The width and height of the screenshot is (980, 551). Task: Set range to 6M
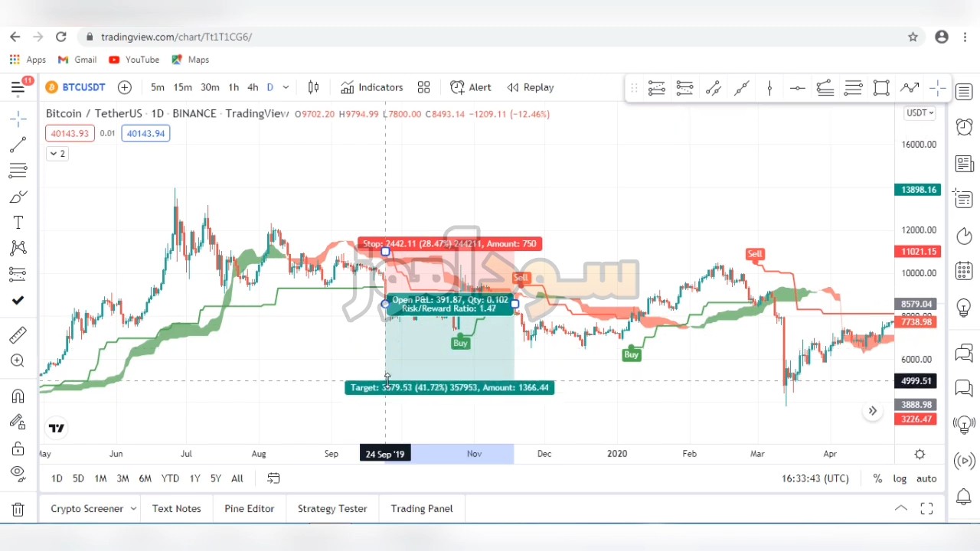tap(145, 478)
